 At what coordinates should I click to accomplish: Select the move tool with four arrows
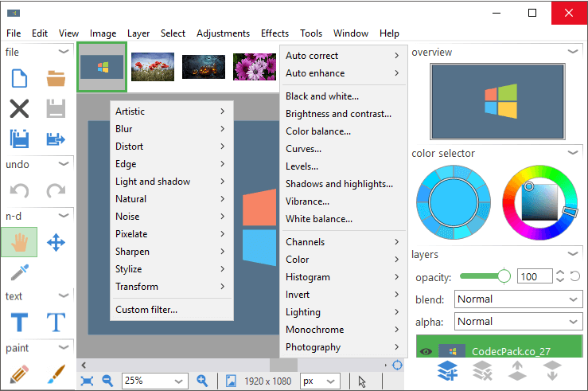[x=56, y=242]
